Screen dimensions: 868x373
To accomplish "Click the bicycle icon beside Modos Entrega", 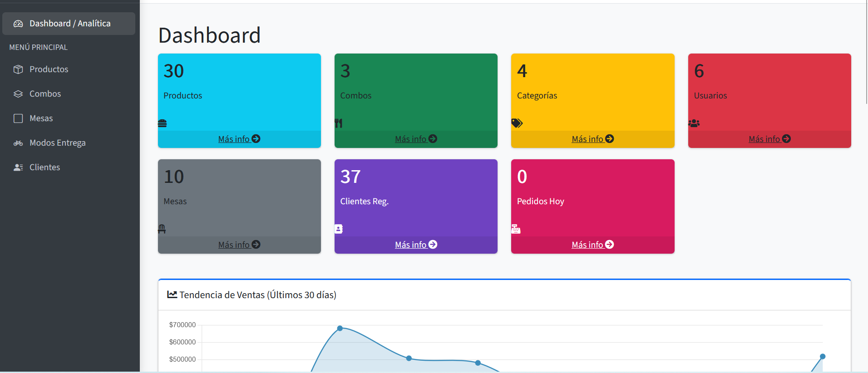I will click(x=18, y=143).
